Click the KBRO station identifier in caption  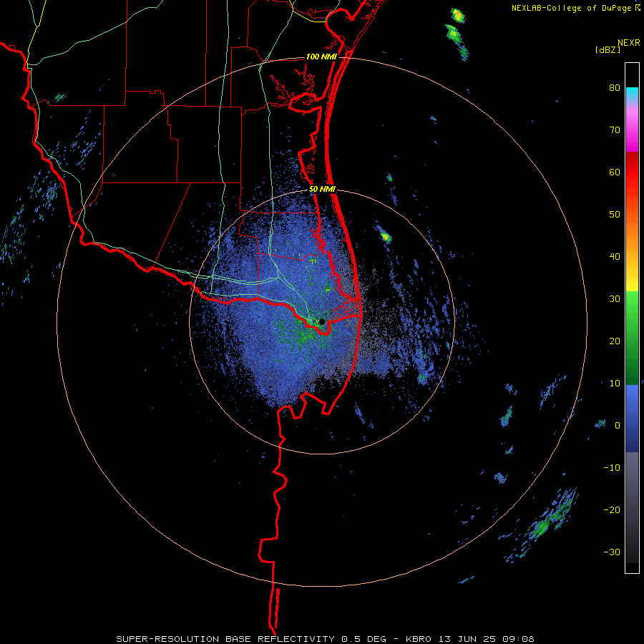419,639
